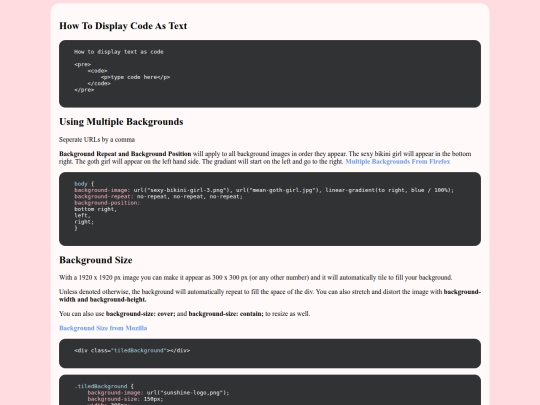Click the closing </code> tag line
Viewport: 540px width, 405px height.
coord(99,83)
